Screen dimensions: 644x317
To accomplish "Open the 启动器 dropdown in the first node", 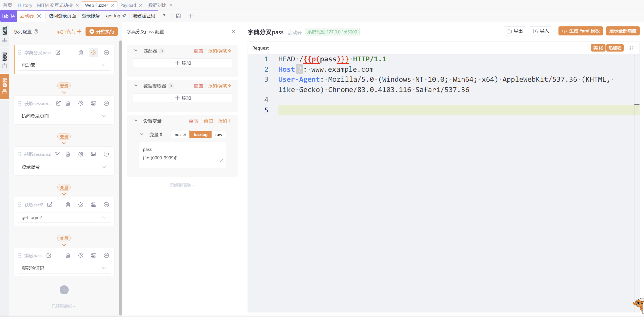I will pyautogui.click(x=64, y=65).
